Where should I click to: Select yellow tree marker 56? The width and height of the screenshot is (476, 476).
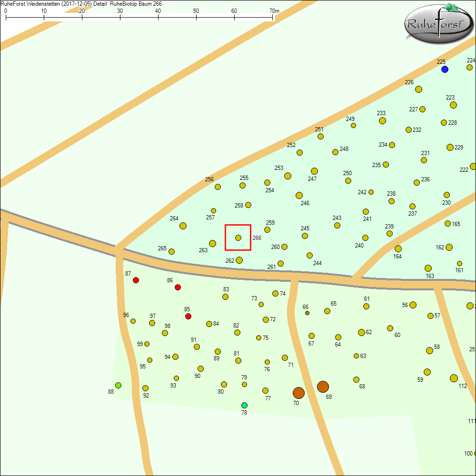413,305
